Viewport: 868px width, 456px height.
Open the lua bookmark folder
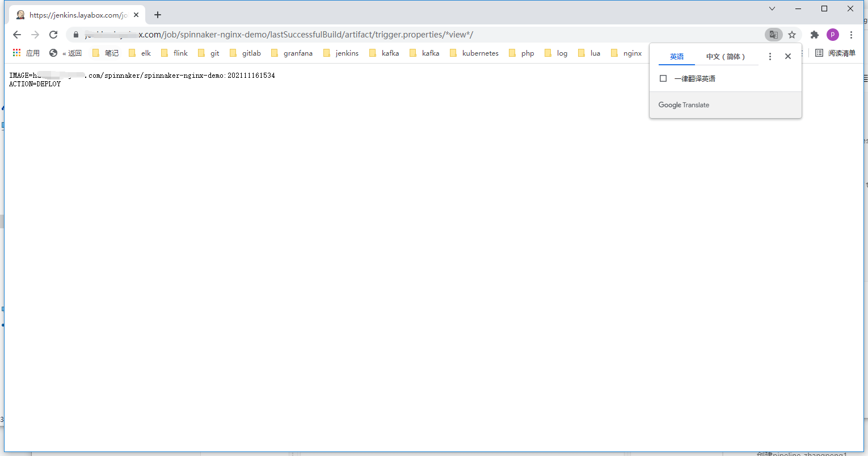click(589, 53)
